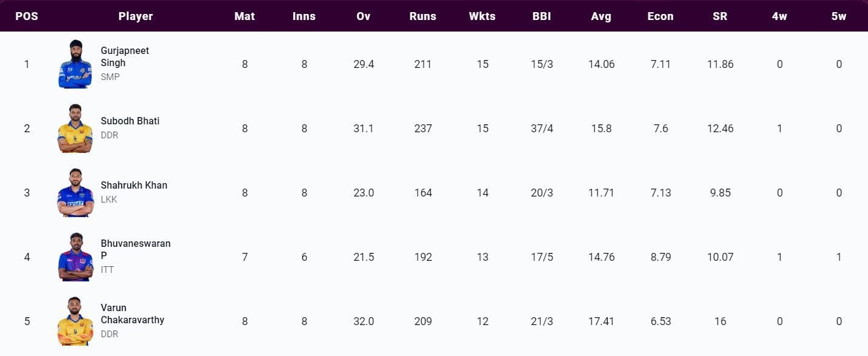868x356 pixels.
Task: Select the 5w column header
Action: pos(839,16)
